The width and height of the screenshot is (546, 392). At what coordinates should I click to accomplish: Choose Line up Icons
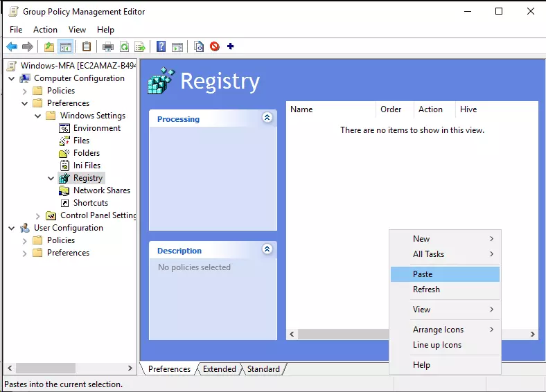point(445,345)
